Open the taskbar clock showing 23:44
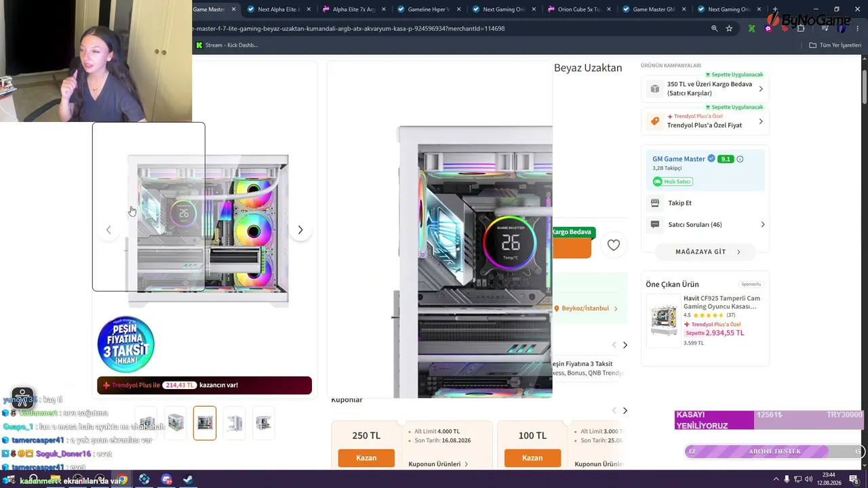The height and width of the screenshot is (488, 868). click(x=829, y=479)
